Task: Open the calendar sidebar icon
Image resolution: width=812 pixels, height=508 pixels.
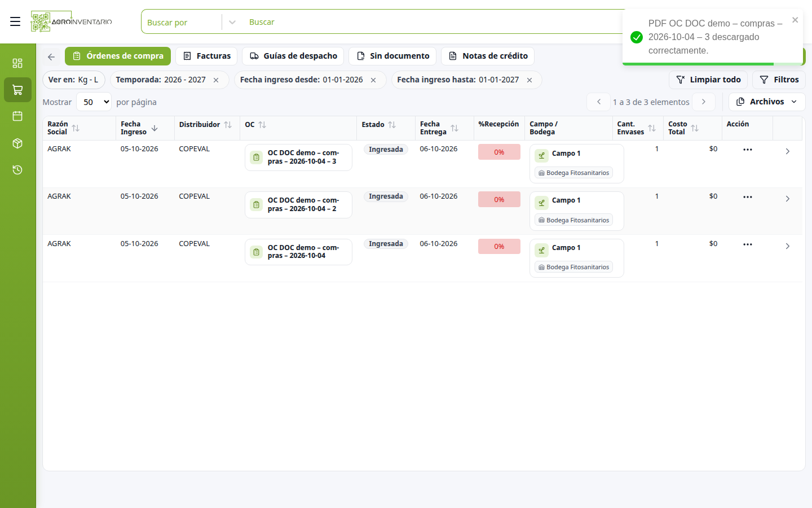Action: tap(17, 116)
